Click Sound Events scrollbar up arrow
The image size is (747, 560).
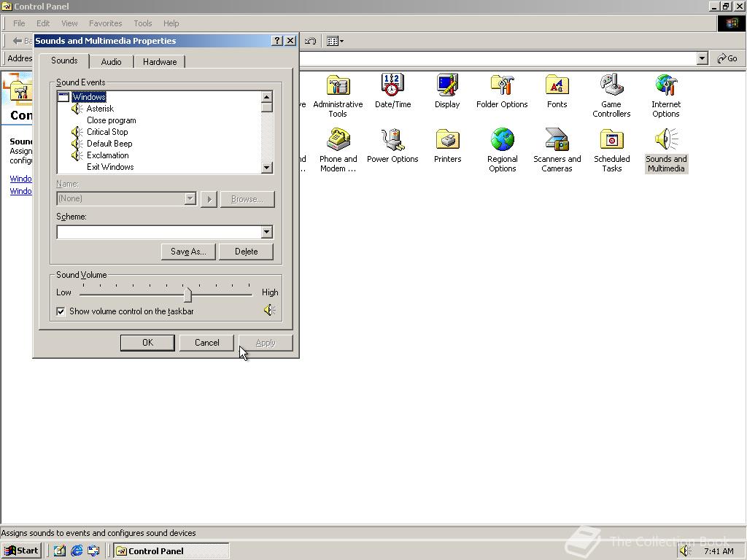[267, 97]
